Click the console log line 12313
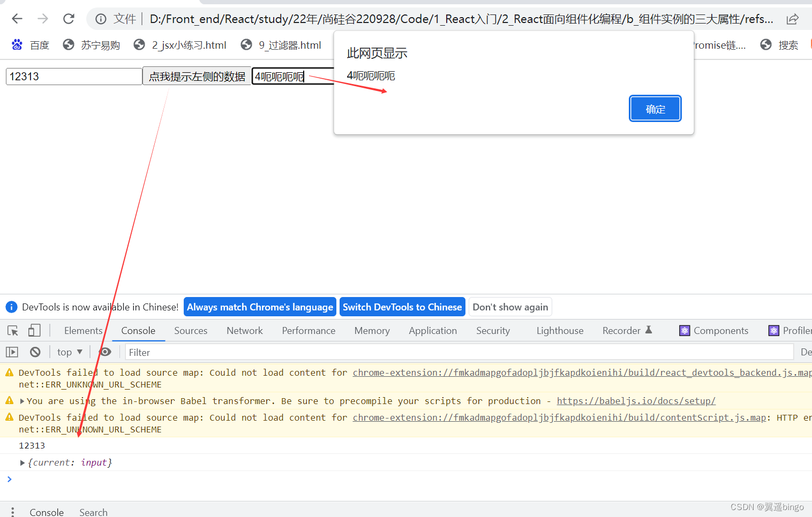 pos(32,445)
